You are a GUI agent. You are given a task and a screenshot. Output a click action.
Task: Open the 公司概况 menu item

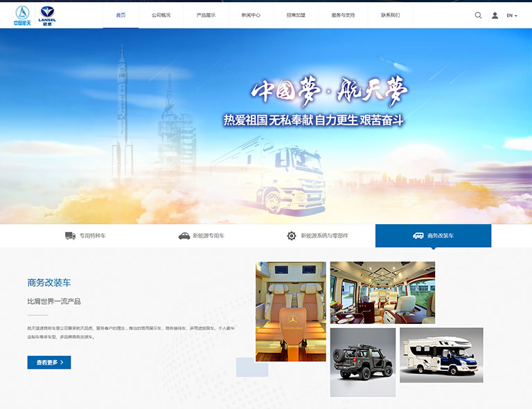coord(161,15)
